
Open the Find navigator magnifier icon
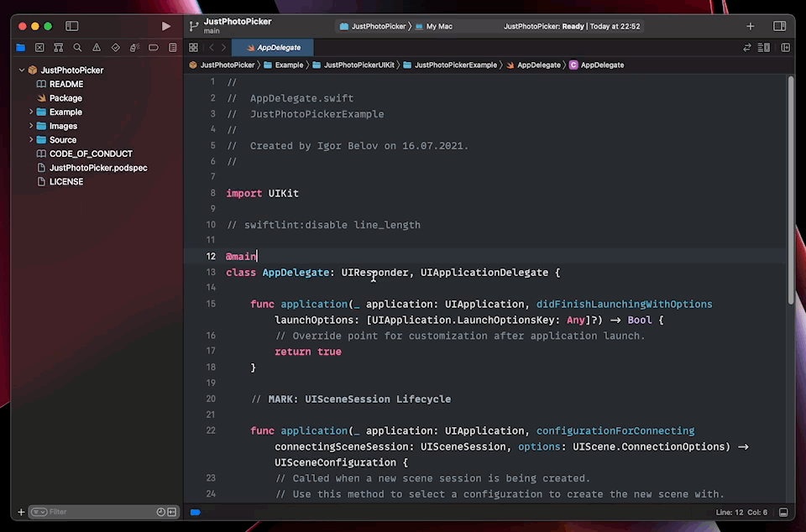point(77,47)
